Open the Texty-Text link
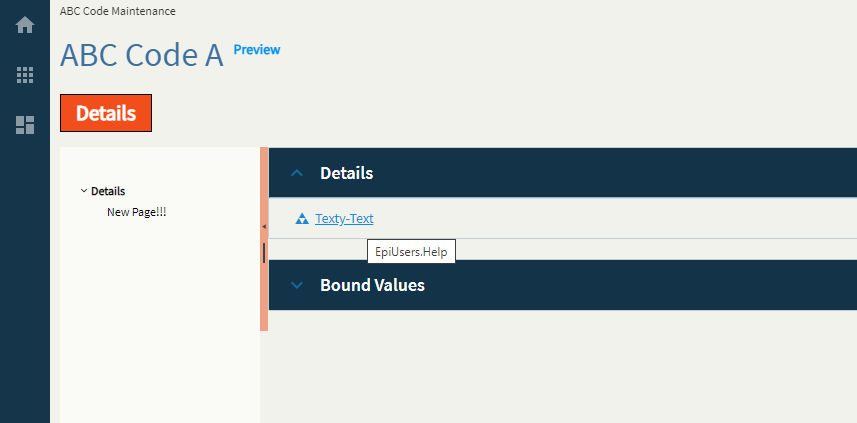 pos(344,219)
